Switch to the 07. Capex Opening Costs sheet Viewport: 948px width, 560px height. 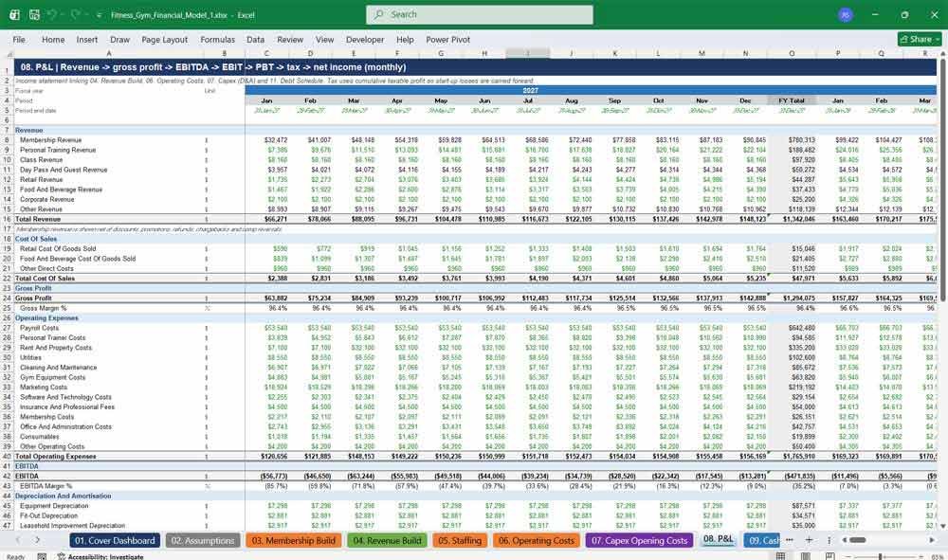click(x=639, y=541)
